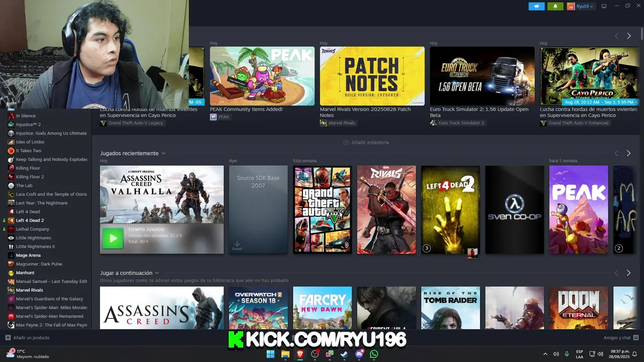Open Marvel Rivals Patch Notes news thumbnail
This screenshot has width=644, height=362.
click(372, 76)
